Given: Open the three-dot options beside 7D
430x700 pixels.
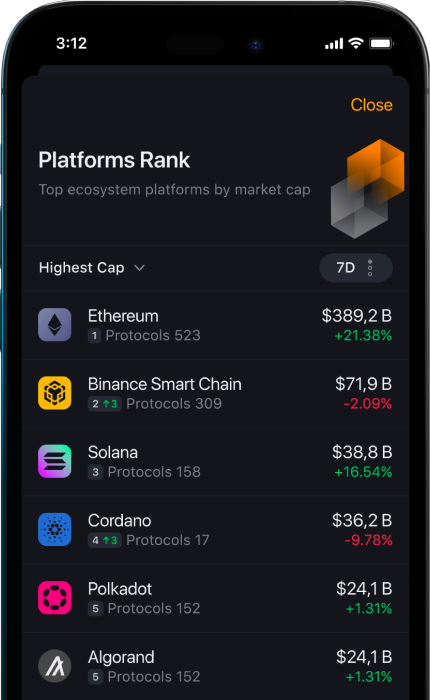Looking at the screenshot, I should pos(370,268).
